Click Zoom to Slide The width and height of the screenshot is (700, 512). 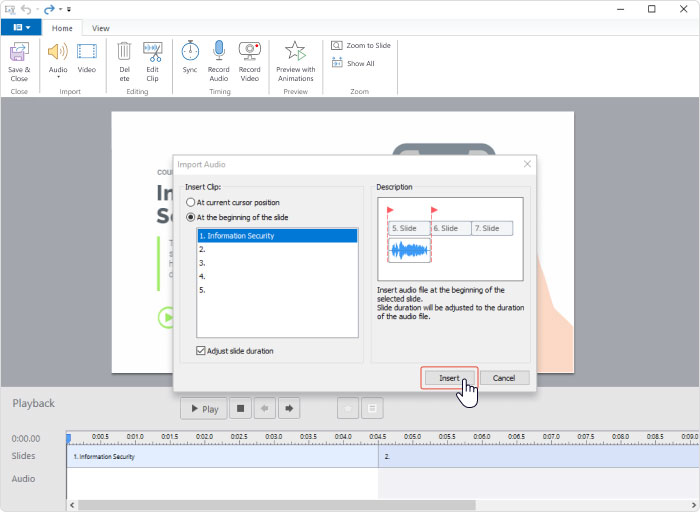coord(361,46)
